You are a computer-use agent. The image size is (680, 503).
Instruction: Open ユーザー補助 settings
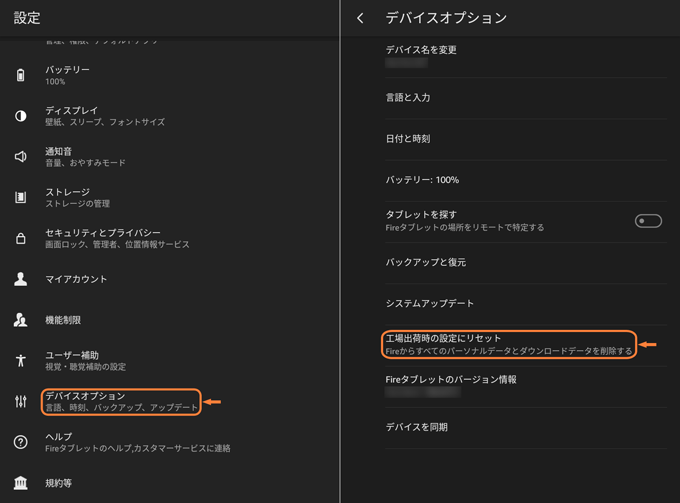pyautogui.click(x=170, y=360)
